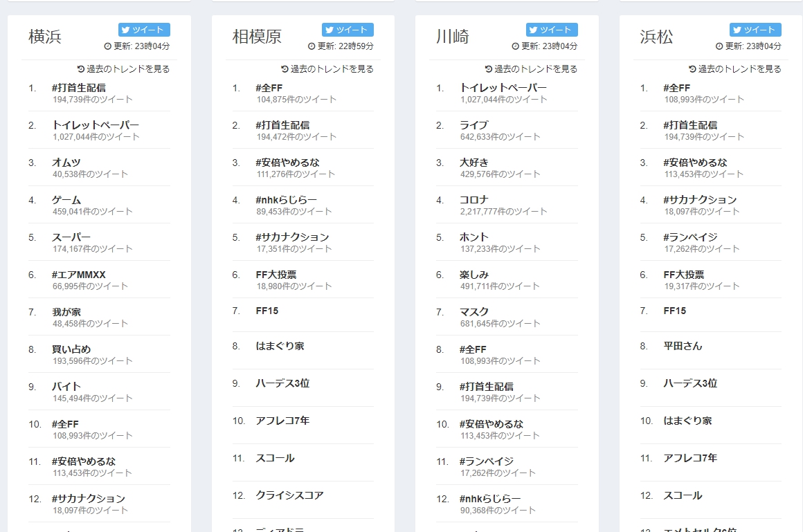Open バイト trend in 横浜 list
This screenshot has width=803, height=532.
(66, 387)
